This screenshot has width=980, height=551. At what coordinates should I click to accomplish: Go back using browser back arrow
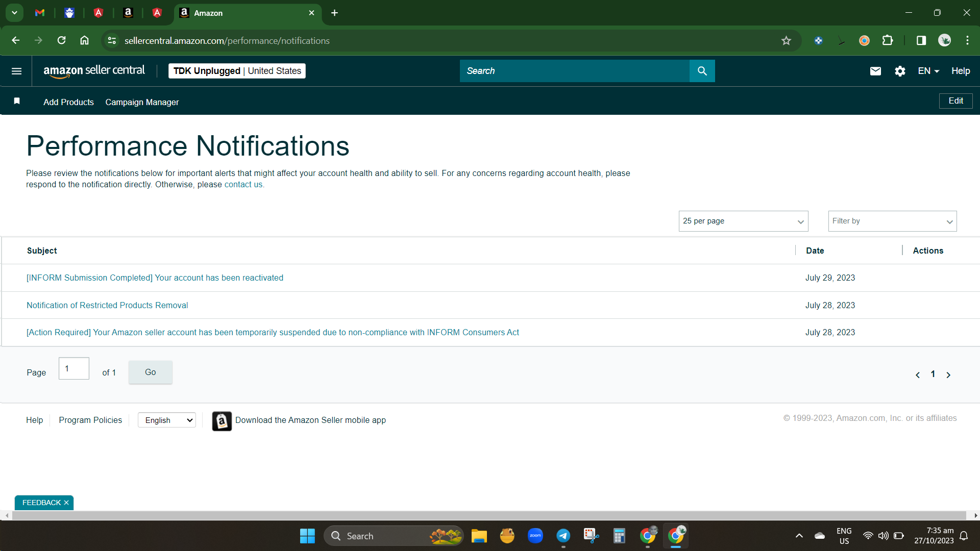point(15,40)
